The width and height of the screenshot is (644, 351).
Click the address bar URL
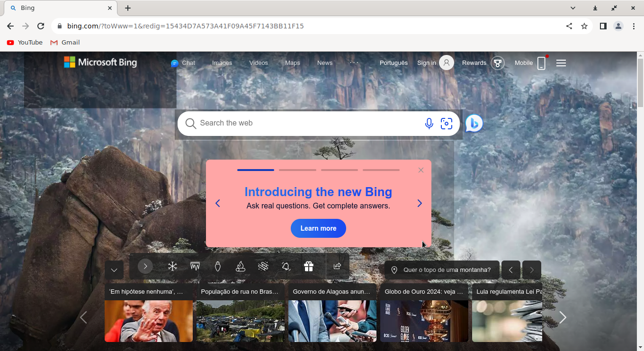pos(186,26)
